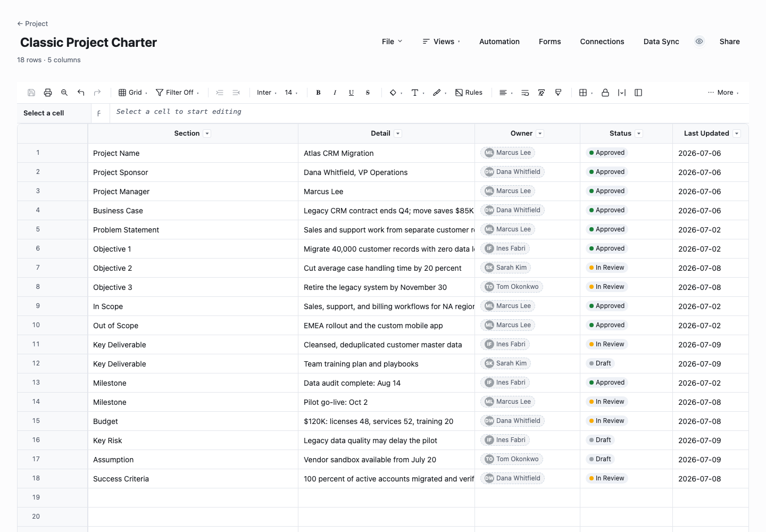
Task: Select the Out of Scope cell
Action: point(193,326)
